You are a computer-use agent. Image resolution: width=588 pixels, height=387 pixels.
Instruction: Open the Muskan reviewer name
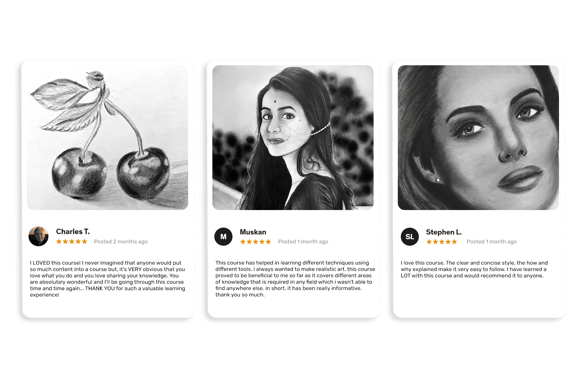pos(253,232)
